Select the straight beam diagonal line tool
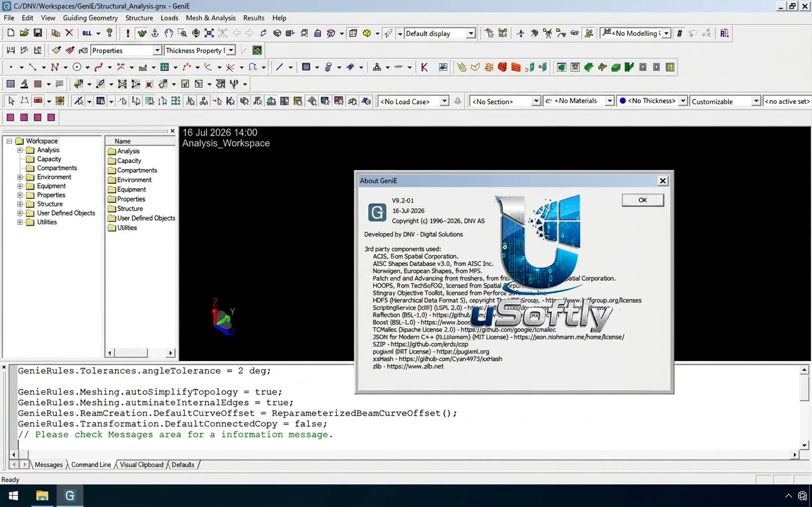 click(279, 67)
